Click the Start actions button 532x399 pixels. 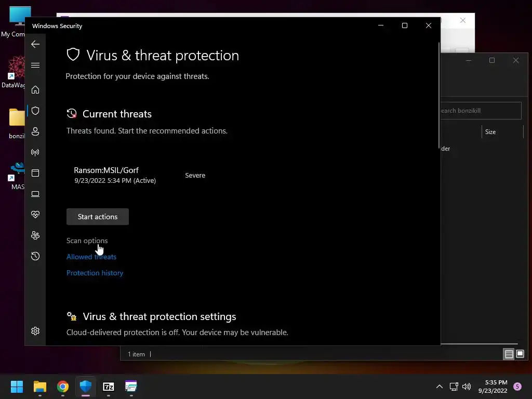98,217
